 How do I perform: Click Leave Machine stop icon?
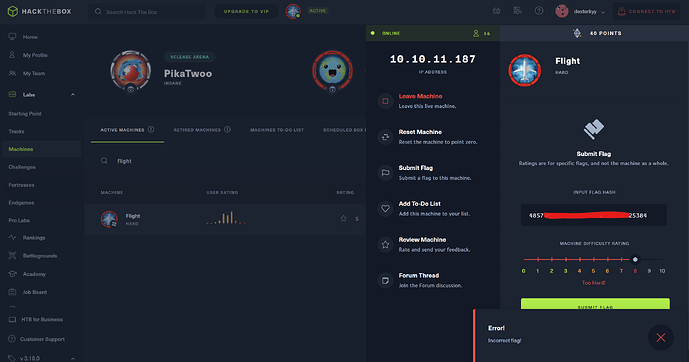tap(385, 101)
